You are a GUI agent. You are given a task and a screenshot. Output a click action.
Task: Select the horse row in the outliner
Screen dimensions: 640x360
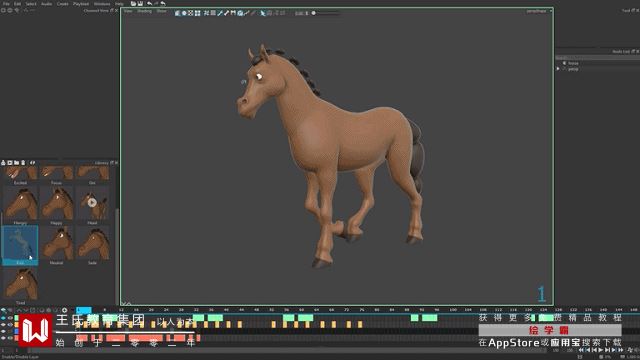[598, 63]
